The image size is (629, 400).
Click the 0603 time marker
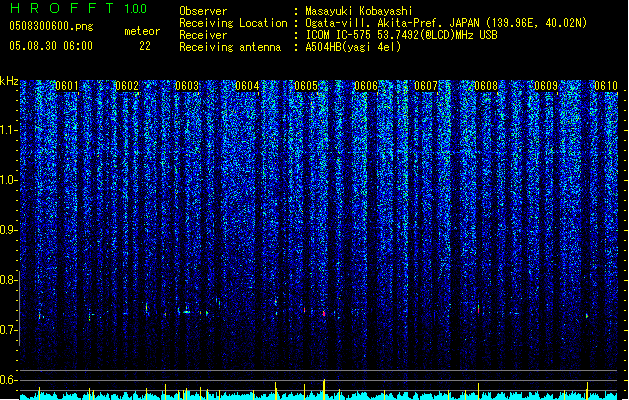pos(187,86)
